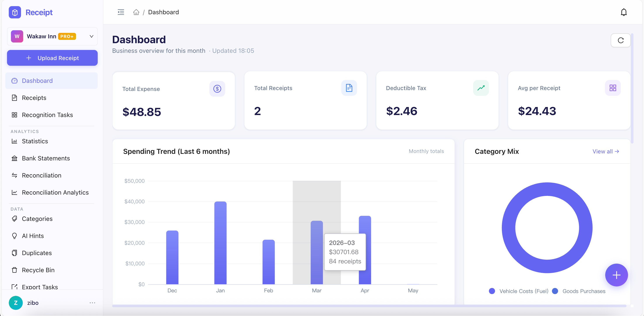Click the PRO+ plan badge

pyautogui.click(x=67, y=36)
